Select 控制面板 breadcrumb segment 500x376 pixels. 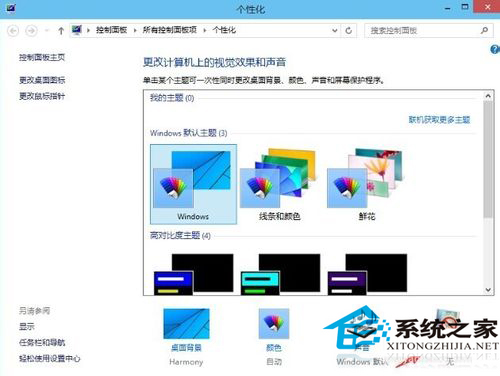111,30
